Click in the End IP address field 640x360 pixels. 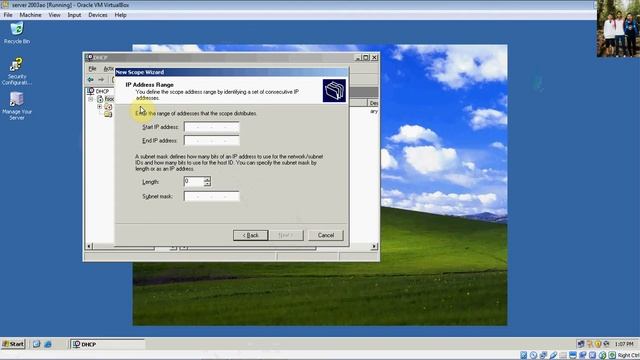211,140
